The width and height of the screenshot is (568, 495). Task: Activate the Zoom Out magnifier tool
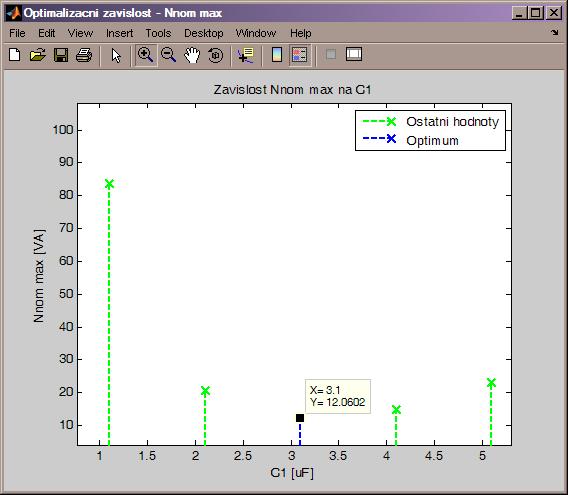point(168,55)
